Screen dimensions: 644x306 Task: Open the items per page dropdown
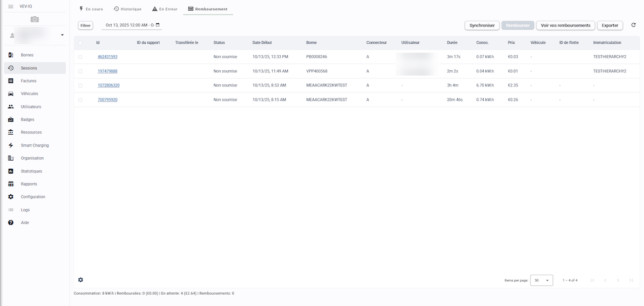pos(541,280)
